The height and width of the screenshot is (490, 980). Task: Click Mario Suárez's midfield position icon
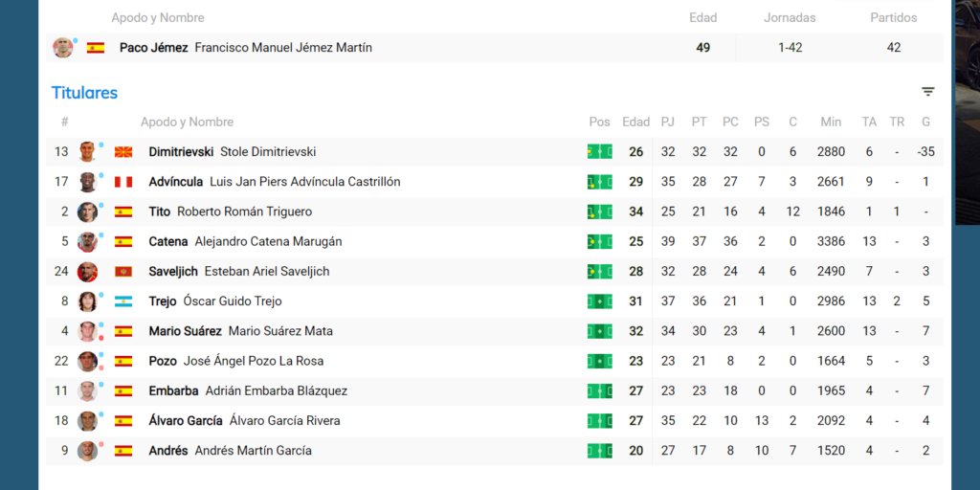[x=599, y=331]
